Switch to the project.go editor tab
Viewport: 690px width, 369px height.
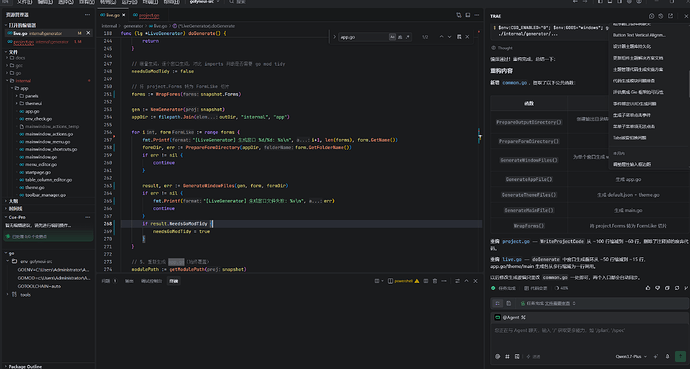point(149,15)
